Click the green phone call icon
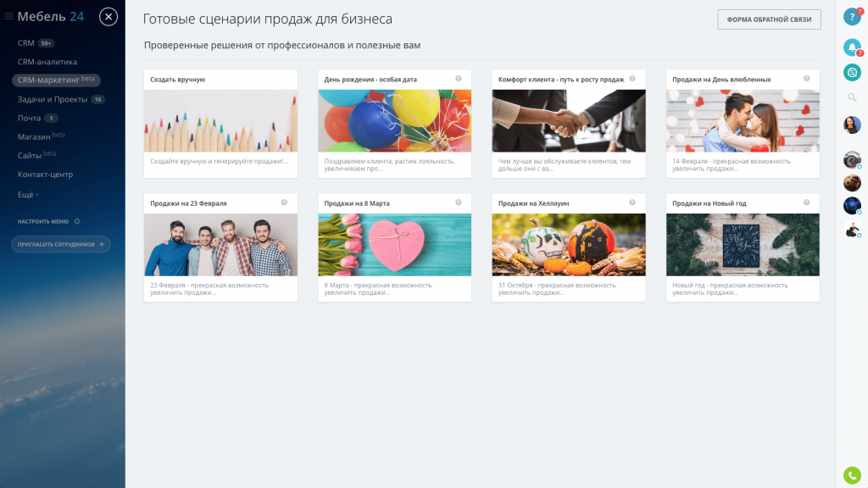Viewport: 868px width, 488px height. [x=852, y=474]
